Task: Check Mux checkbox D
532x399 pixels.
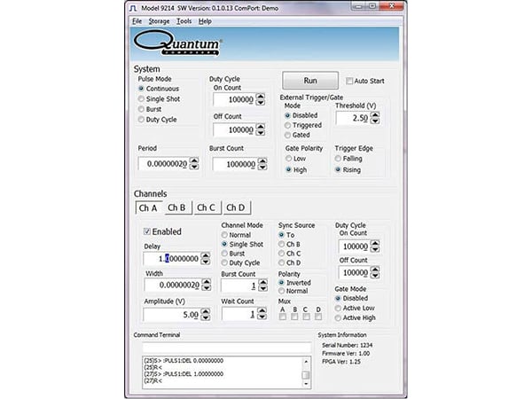Action: tap(318, 317)
